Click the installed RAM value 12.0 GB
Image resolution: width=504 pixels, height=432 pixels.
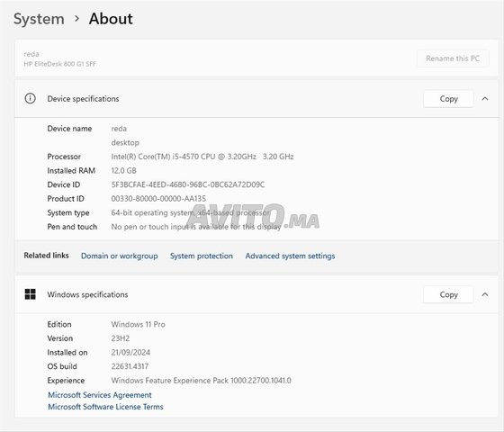(x=124, y=170)
